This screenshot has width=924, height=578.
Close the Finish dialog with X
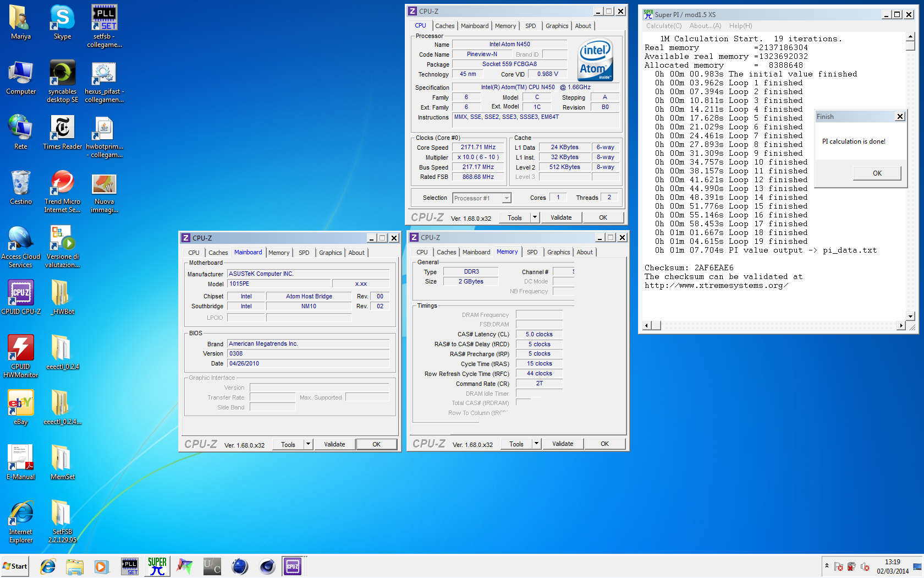tap(900, 116)
